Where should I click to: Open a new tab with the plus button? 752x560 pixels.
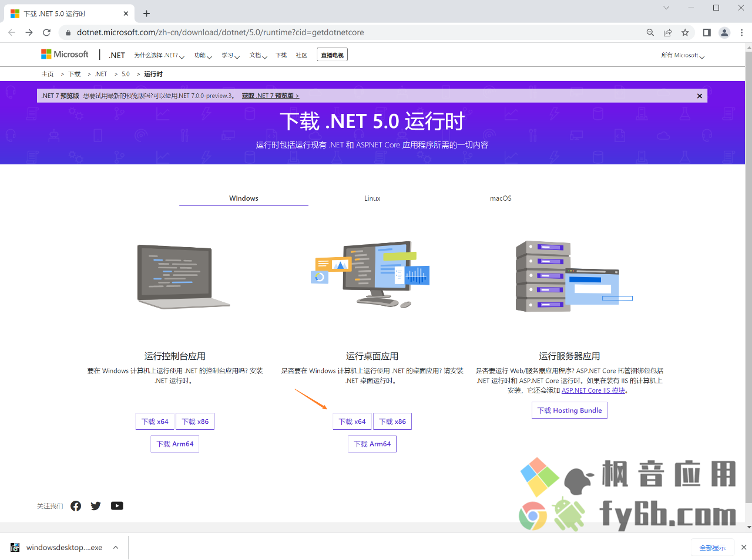pos(146,14)
